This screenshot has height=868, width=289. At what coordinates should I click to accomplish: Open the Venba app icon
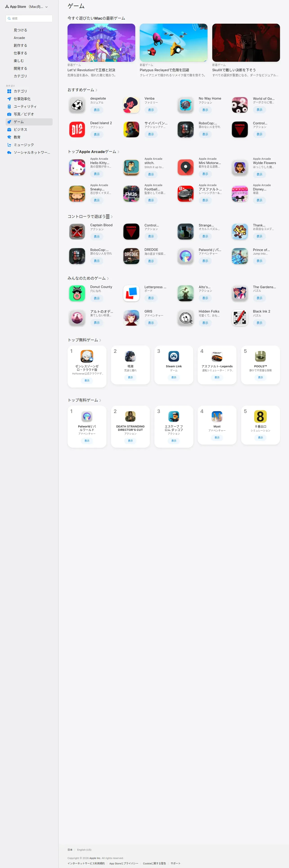click(131, 105)
